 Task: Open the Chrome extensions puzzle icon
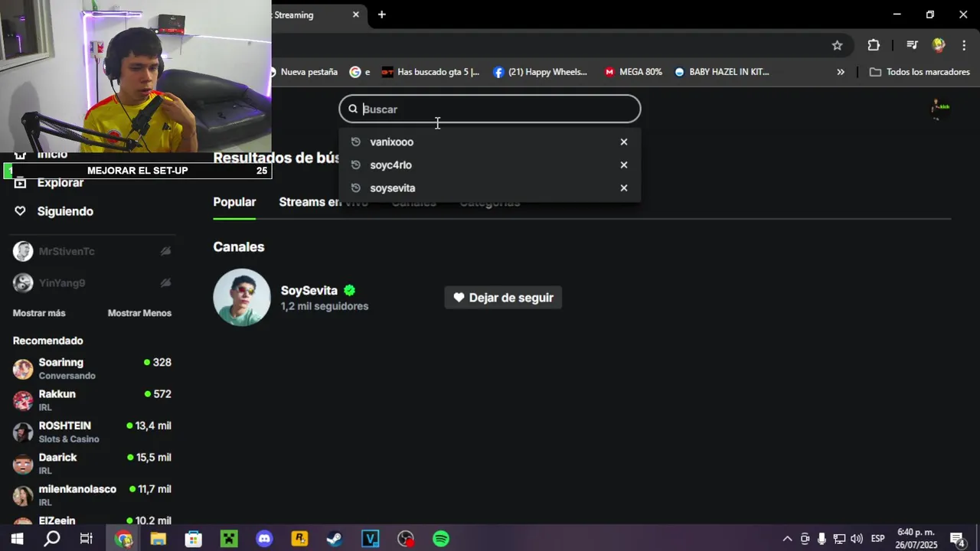(874, 45)
